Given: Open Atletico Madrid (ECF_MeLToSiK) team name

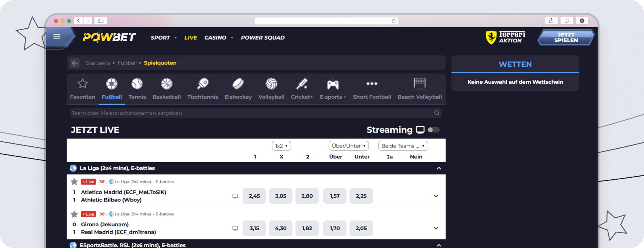Looking at the screenshot, I should tap(124, 192).
